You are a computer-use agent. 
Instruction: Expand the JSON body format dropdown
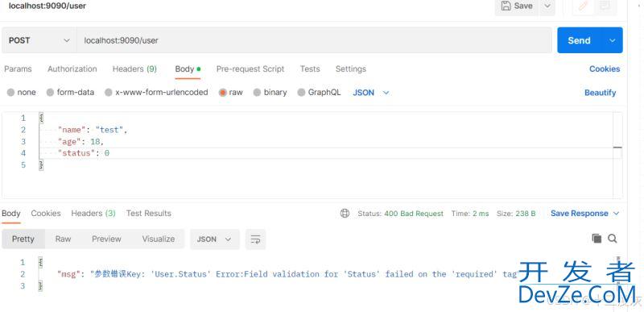pos(371,93)
